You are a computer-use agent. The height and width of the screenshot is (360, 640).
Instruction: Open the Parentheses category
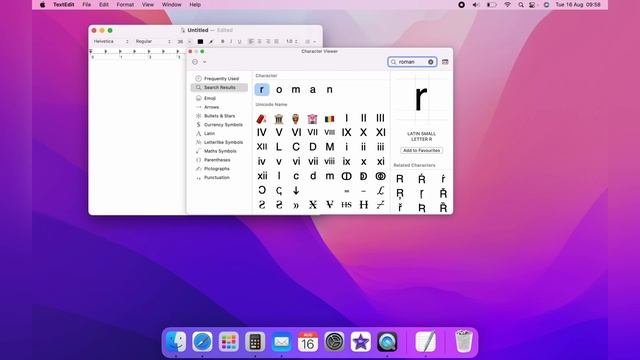point(219,160)
